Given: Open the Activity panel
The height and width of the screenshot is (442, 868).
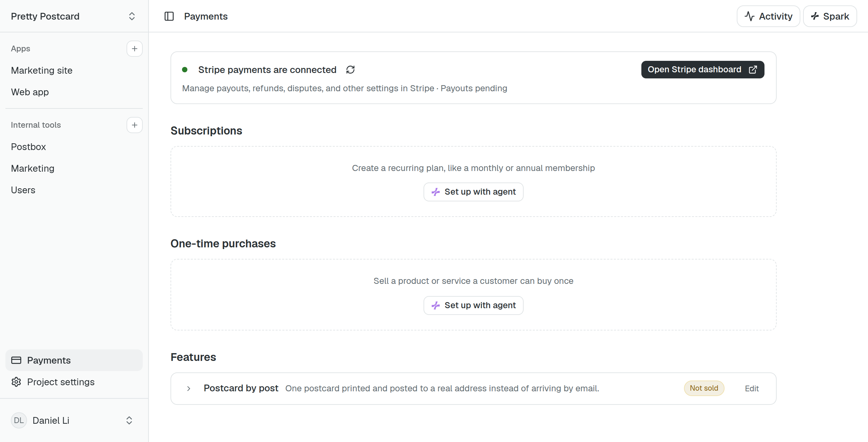Looking at the screenshot, I should tap(768, 16).
